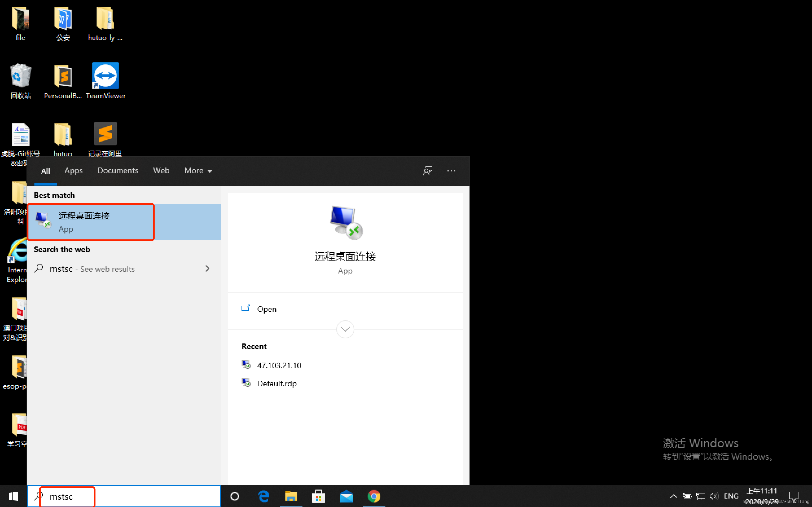The height and width of the screenshot is (507, 812).
Task: Click Open to launch Remote Desktop
Action: [x=266, y=309]
